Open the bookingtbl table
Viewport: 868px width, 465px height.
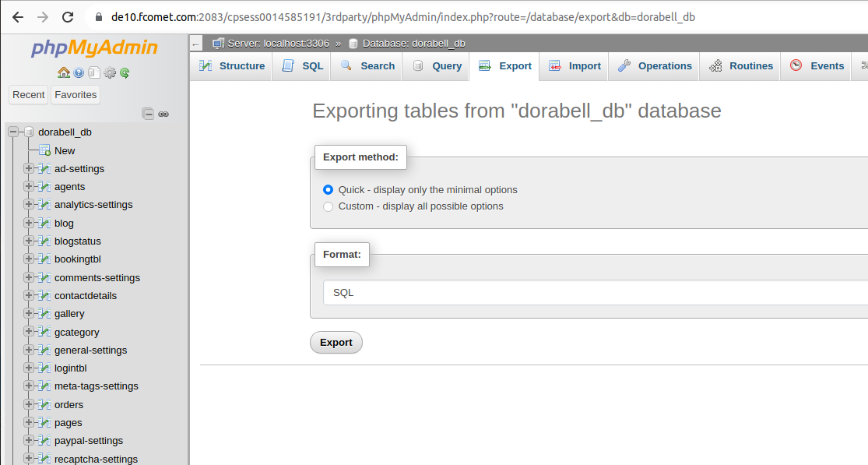point(78,259)
